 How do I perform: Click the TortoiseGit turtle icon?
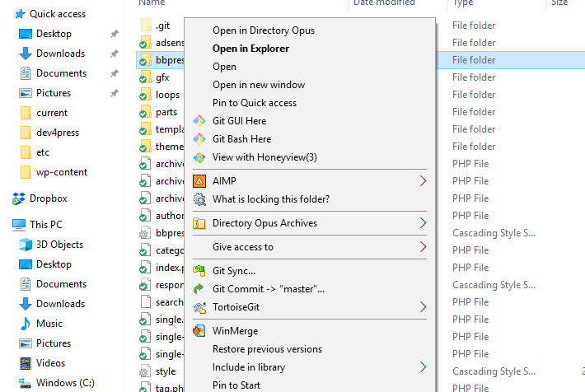point(199,307)
